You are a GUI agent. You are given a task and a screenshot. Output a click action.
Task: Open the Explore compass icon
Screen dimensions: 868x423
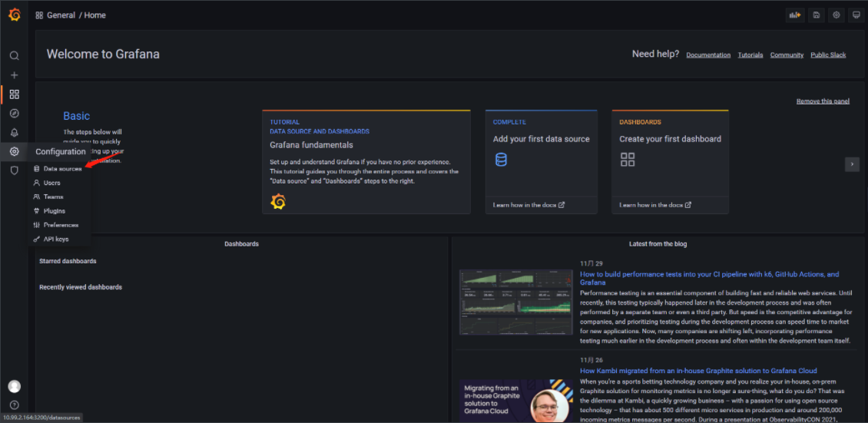point(14,114)
